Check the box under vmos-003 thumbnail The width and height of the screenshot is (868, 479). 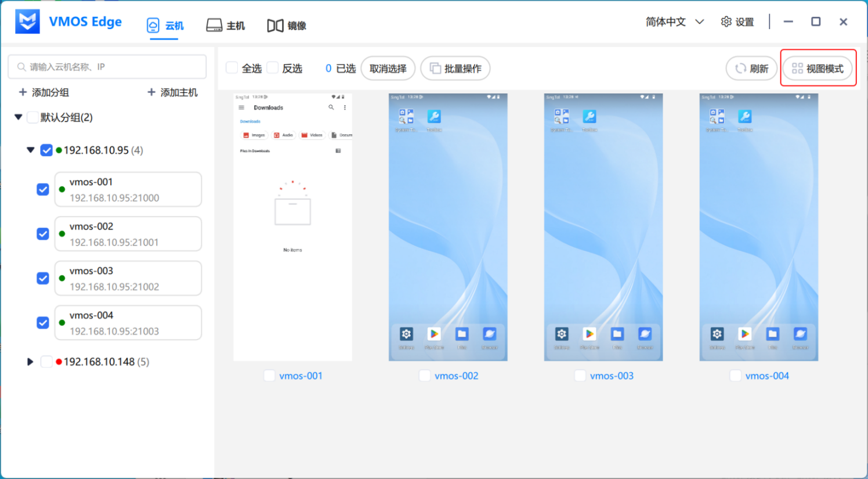tap(580, 376)
